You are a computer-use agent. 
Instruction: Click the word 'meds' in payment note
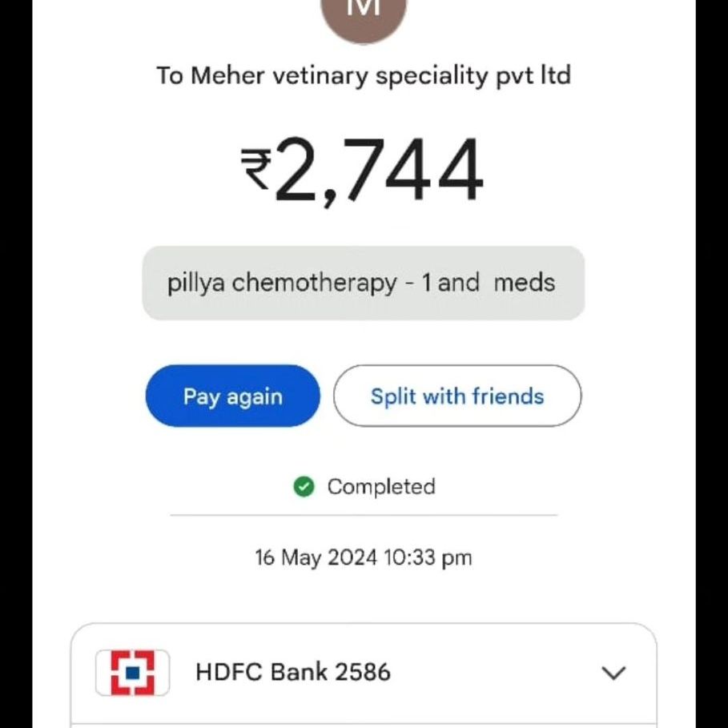[x=524, y=284]
